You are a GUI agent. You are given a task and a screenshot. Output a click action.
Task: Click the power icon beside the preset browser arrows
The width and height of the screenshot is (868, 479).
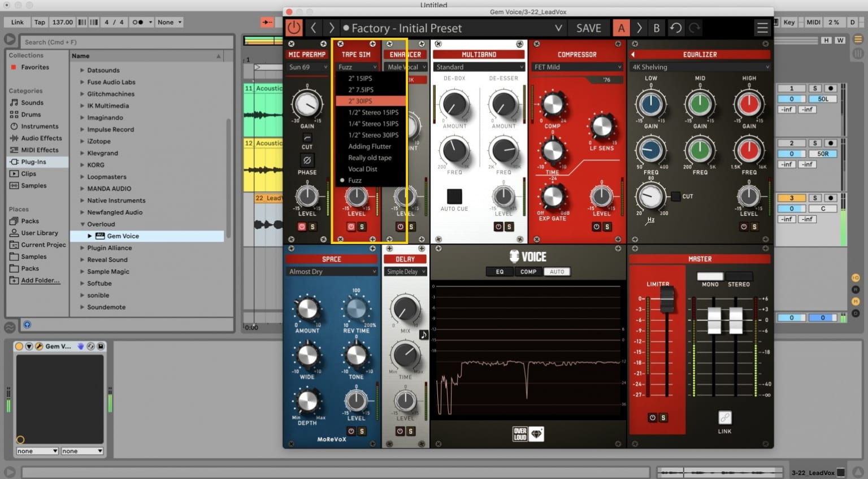pyautogui.click(x=294, y=27)
